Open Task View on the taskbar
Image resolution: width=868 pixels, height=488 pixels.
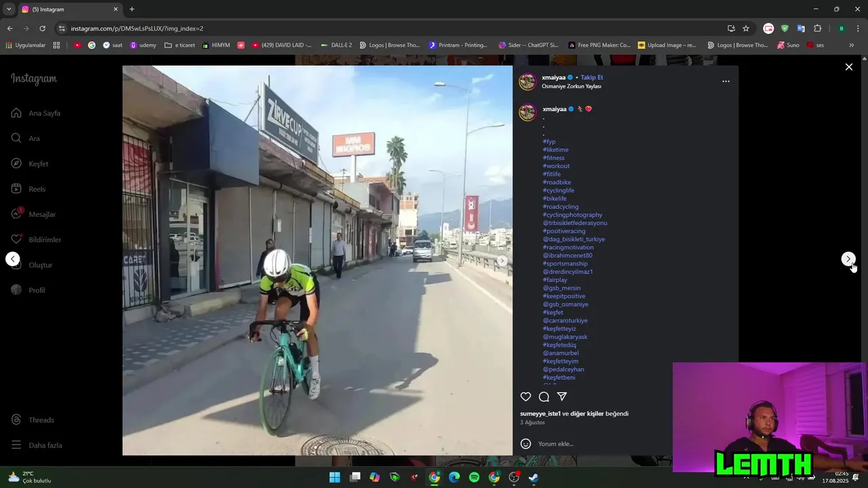[x=355, y=477]
